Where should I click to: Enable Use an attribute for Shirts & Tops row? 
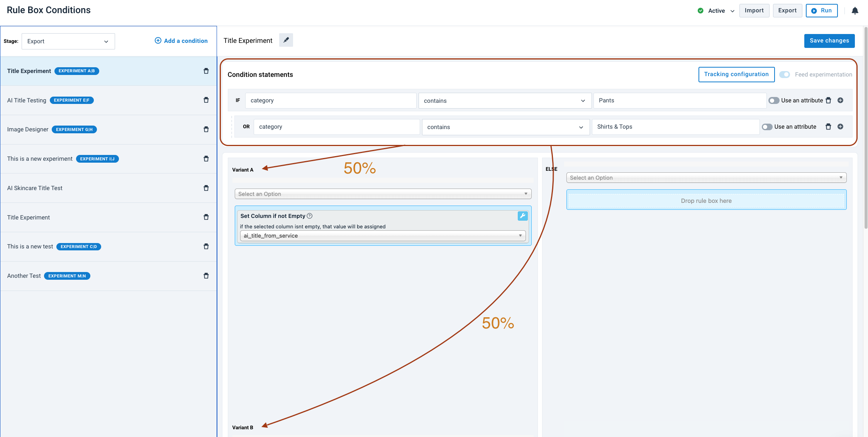[767, 127]
